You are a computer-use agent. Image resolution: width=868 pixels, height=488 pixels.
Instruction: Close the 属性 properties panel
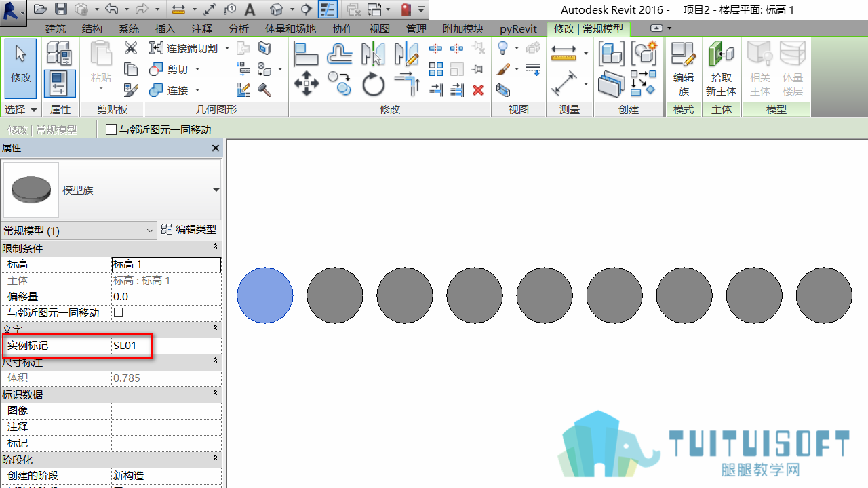pos(216,148)
